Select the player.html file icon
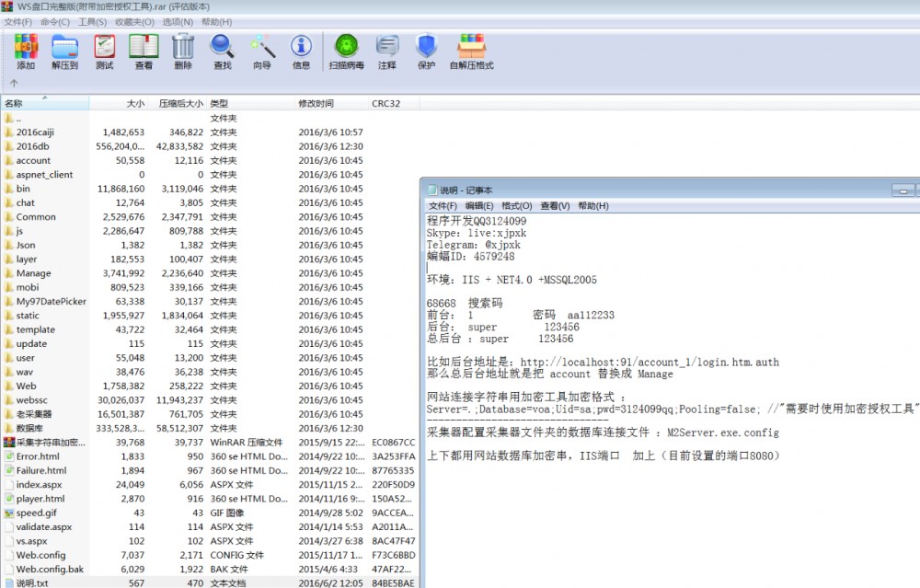 [9, 498]
